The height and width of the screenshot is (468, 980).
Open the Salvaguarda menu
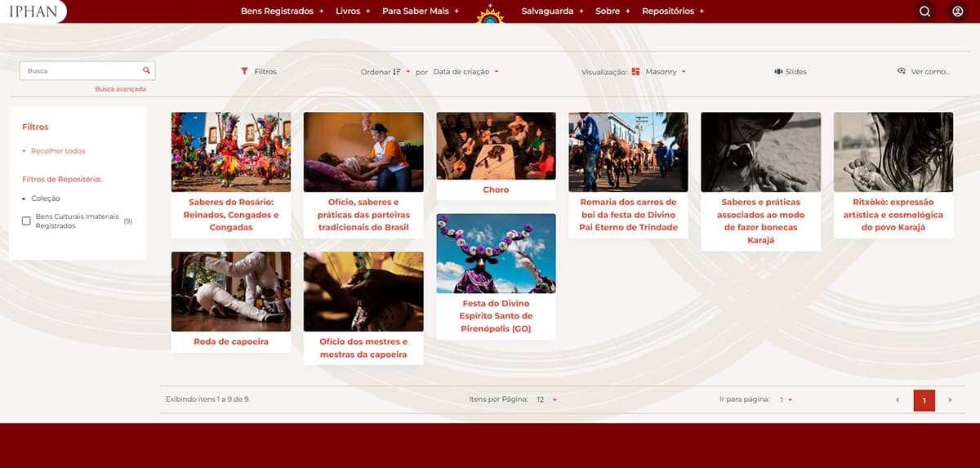552,11
